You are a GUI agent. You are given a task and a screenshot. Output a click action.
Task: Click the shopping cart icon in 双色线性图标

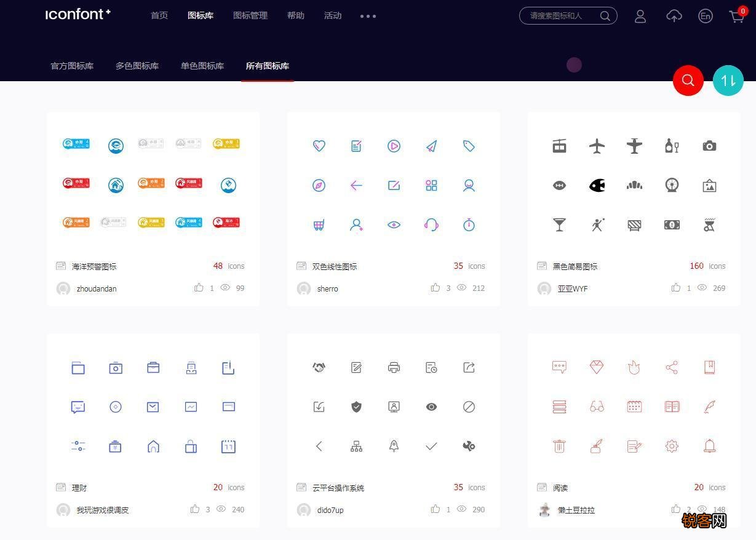(319, 224)
